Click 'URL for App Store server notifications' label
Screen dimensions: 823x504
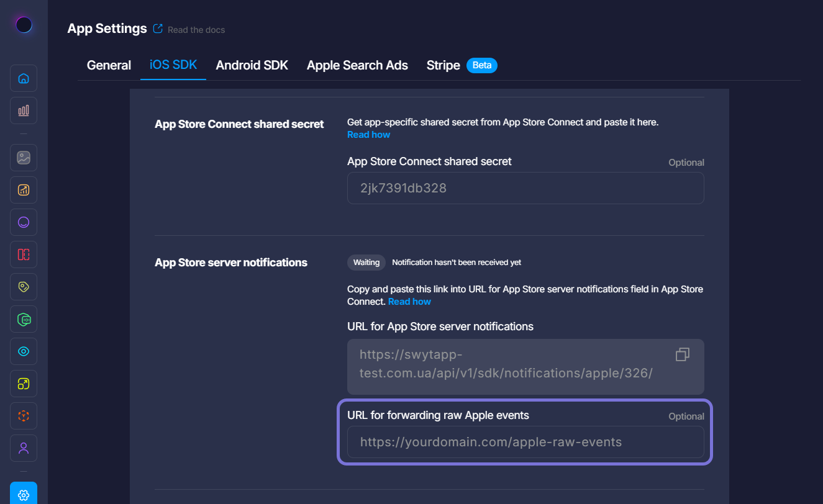click(x=440, y=326)
